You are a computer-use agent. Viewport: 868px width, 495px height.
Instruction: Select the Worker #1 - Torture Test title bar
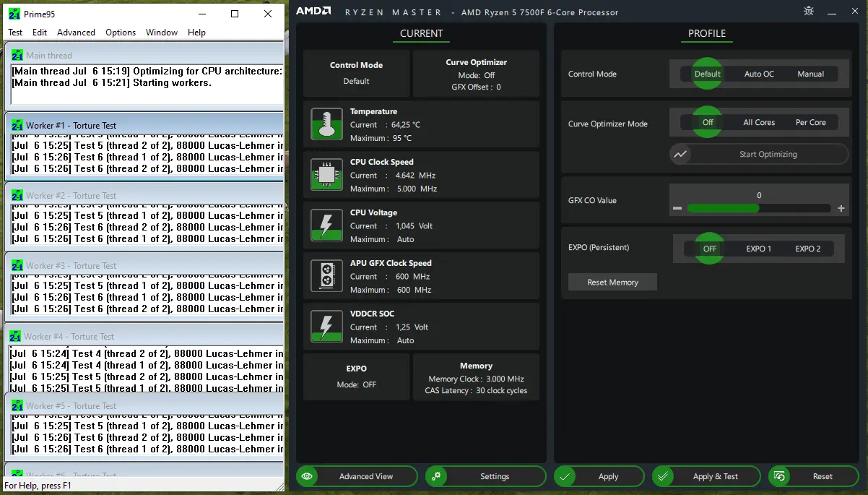tap(144, 125)
